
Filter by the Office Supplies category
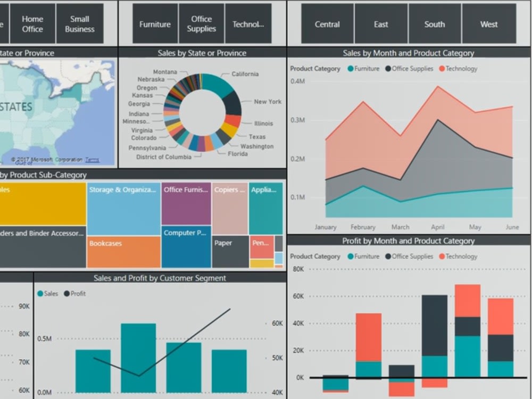(201, 23)
